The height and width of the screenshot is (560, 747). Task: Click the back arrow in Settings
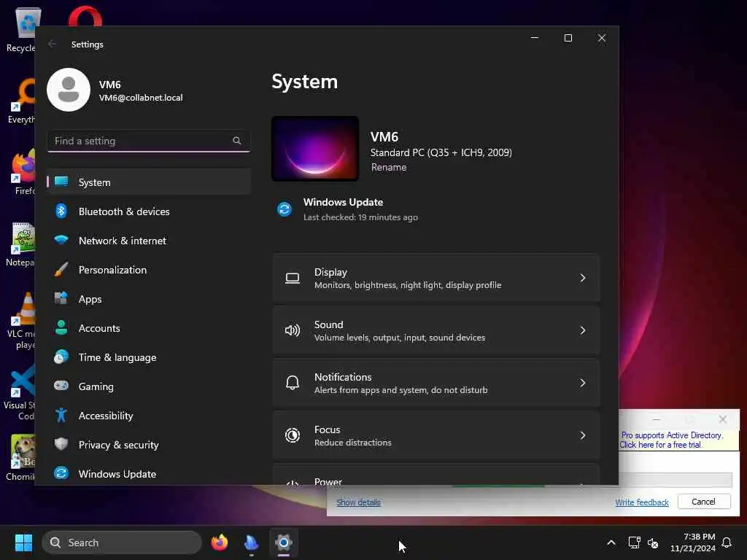pos(52,44)
